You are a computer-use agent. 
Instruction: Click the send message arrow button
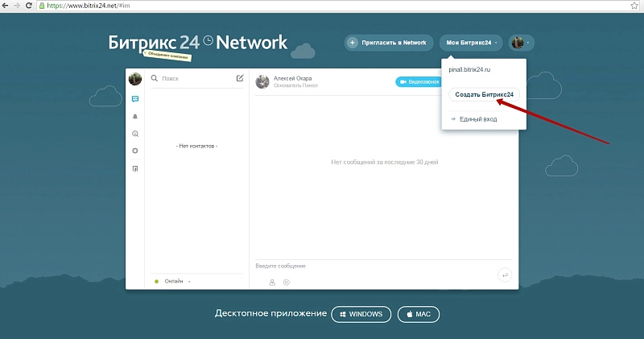[x=505, y=275]
